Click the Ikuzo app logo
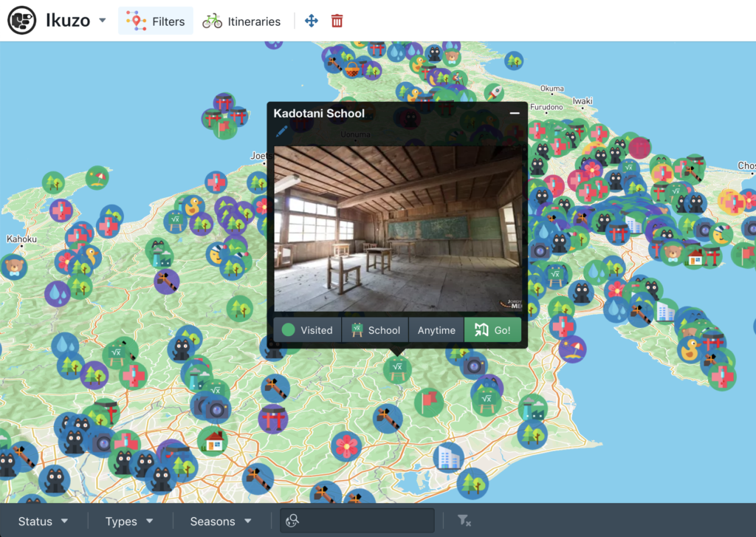756x537 pixels. click(21, 20)
